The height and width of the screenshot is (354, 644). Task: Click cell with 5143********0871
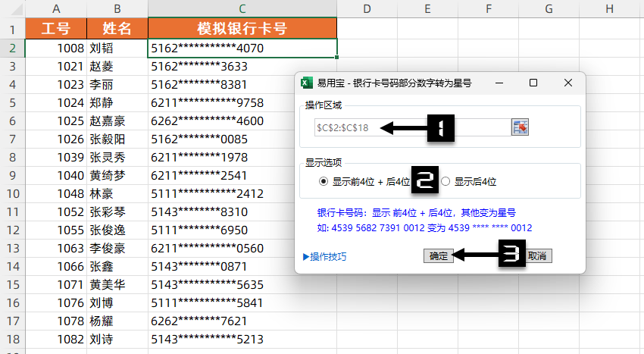222,266
